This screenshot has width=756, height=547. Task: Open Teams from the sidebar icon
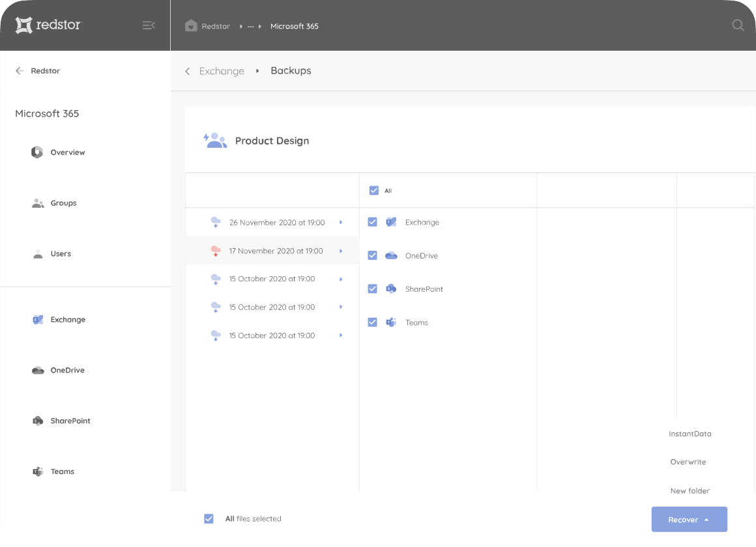coord(38,471)
